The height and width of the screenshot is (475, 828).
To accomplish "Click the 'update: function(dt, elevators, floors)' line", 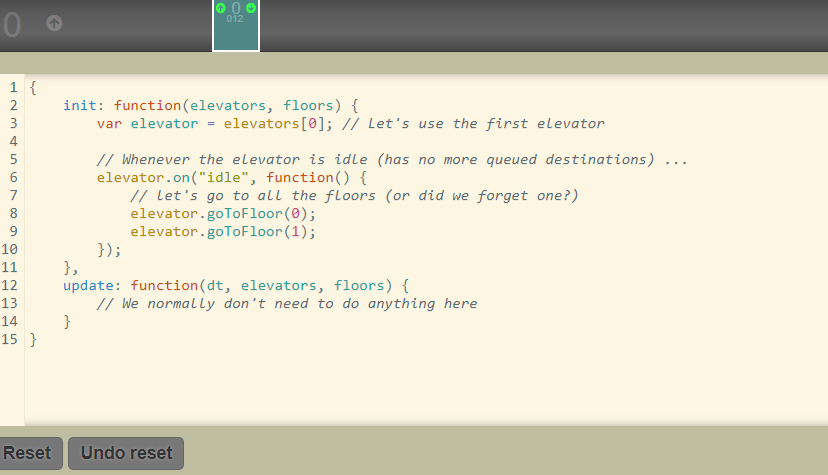I will pos(236,286).
